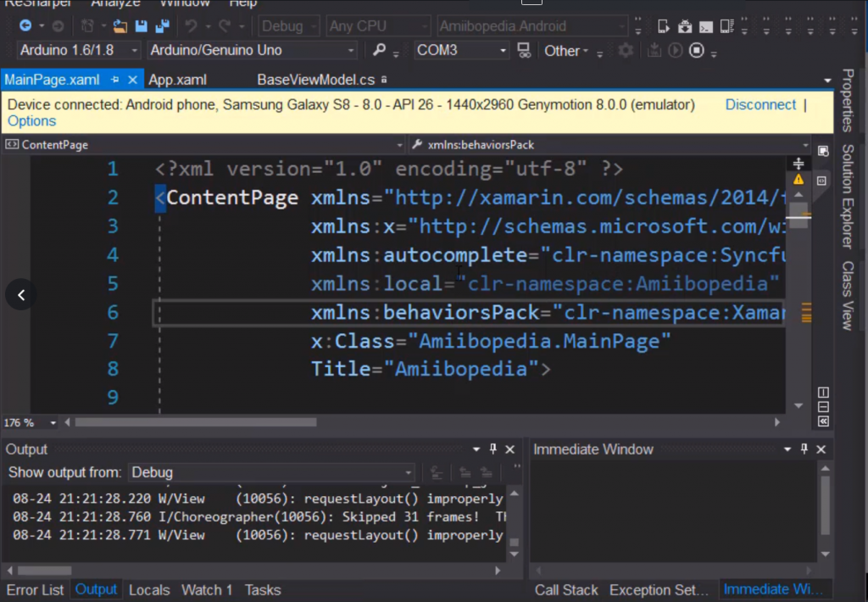Click the editor vertical scrollbar thumb
The height and width of the screenshot is (602, 868).
click(798, 215)
